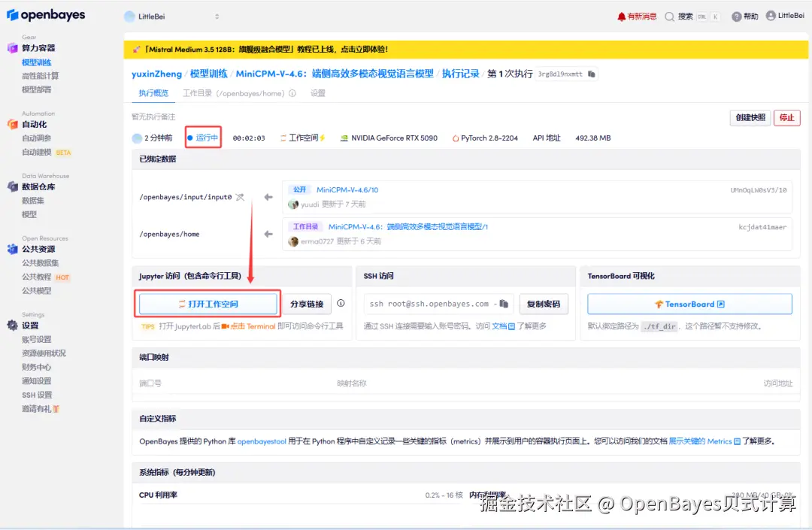Viewport: 812px width, 530px height.
Task: Click yuudi's avatar in the dataset row
Action: 293,204
